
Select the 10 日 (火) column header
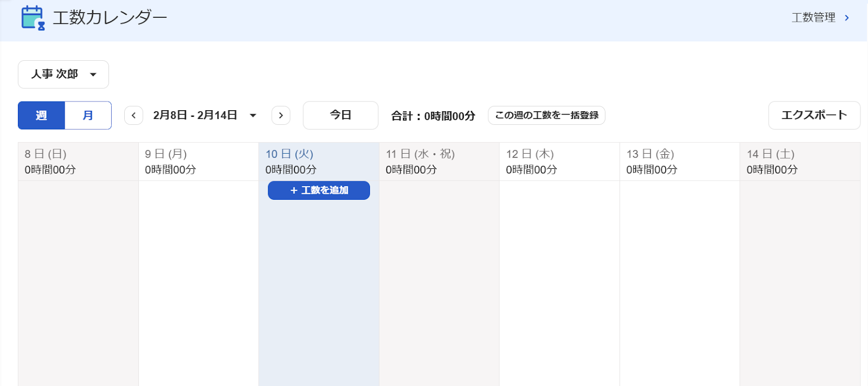pos(319,162)
